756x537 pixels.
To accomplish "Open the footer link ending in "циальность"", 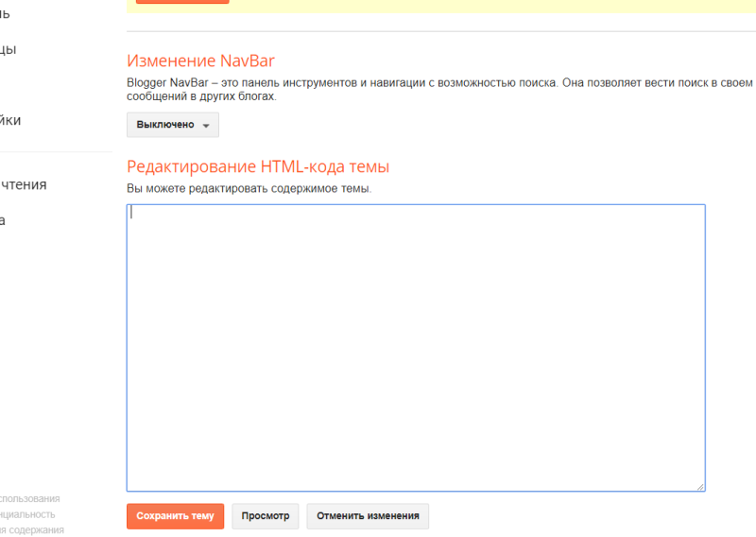I will [27, 514].
